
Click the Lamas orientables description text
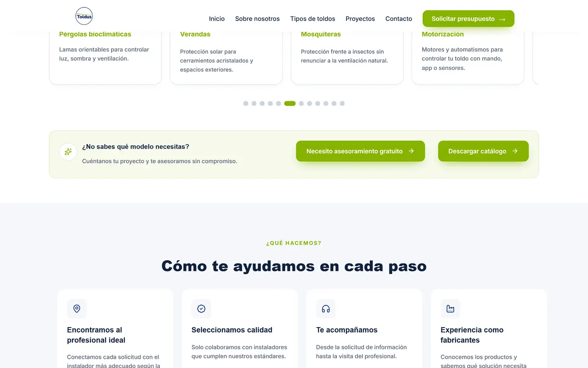click(x=104, y=54)
